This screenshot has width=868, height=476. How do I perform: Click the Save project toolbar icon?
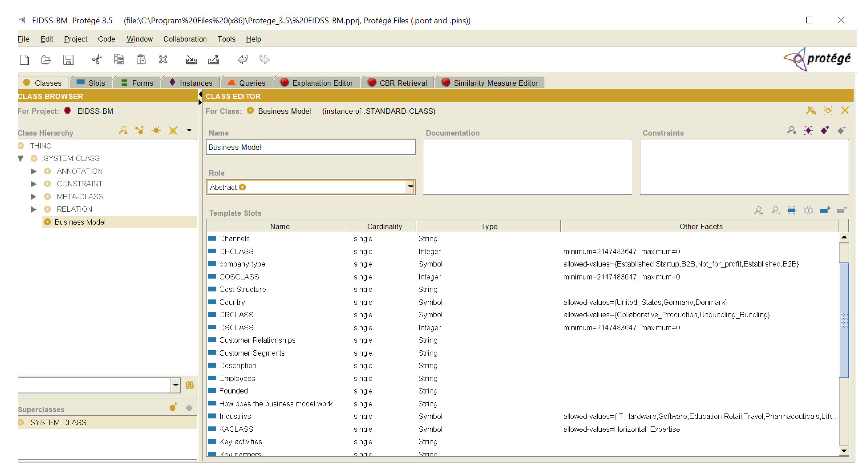68,60
